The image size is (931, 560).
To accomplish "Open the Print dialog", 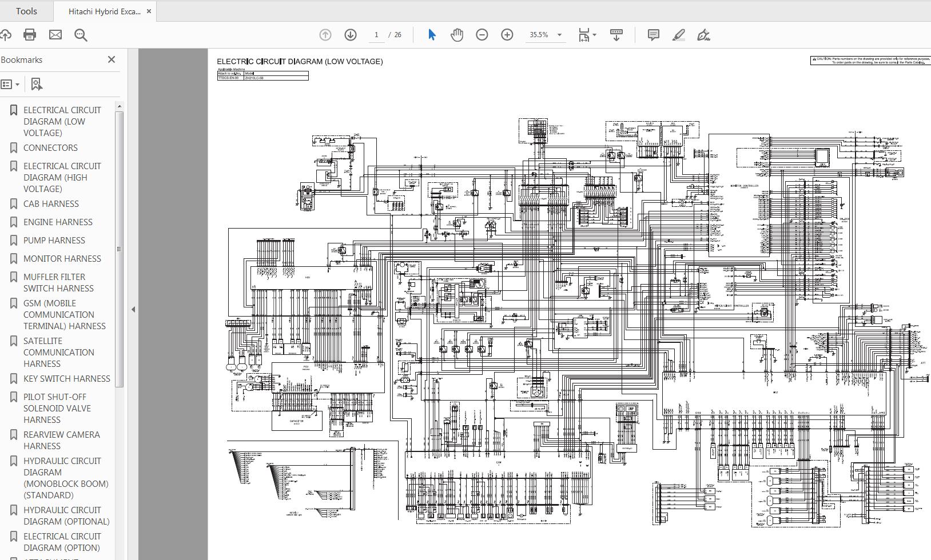I will pyautogui.click(x=29, y=35).
